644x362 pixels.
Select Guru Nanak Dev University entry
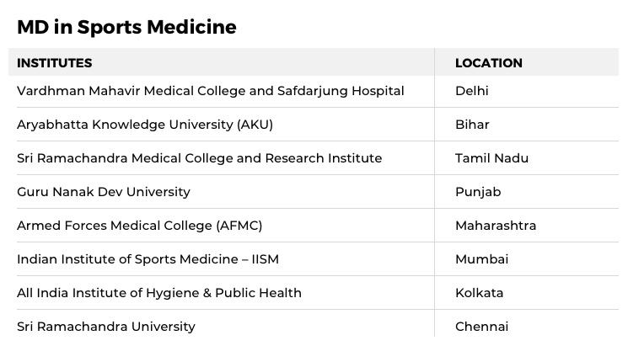(x=104, y=192)
